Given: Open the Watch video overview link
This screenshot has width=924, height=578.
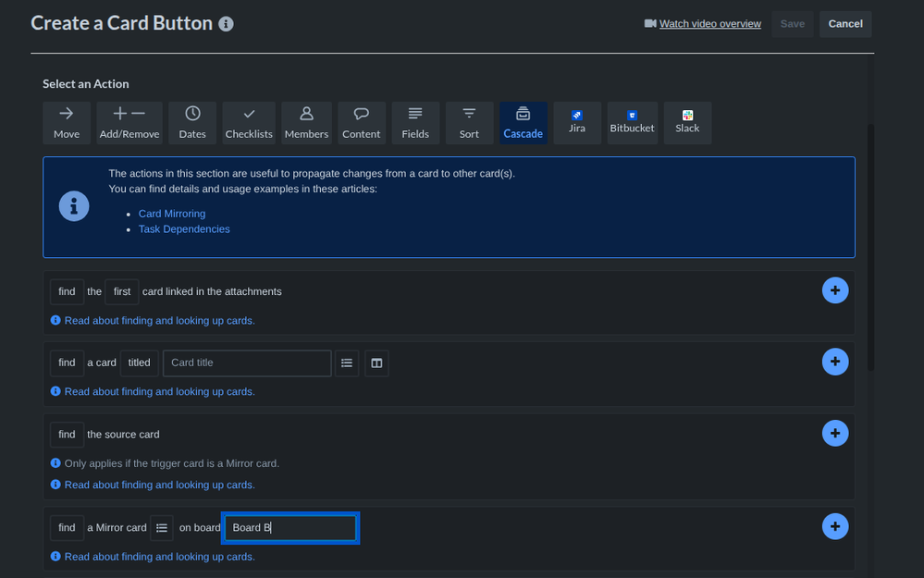Looking at the screenshot, I should click(x=709, y=23).
